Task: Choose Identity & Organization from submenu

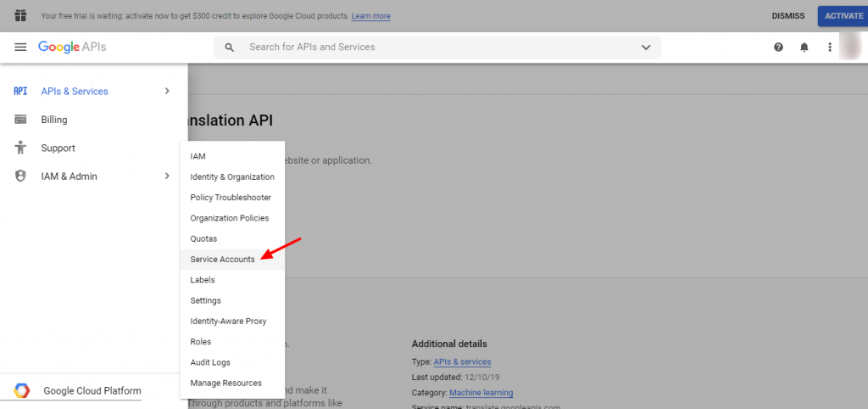Action: click(x=232, y=176)
